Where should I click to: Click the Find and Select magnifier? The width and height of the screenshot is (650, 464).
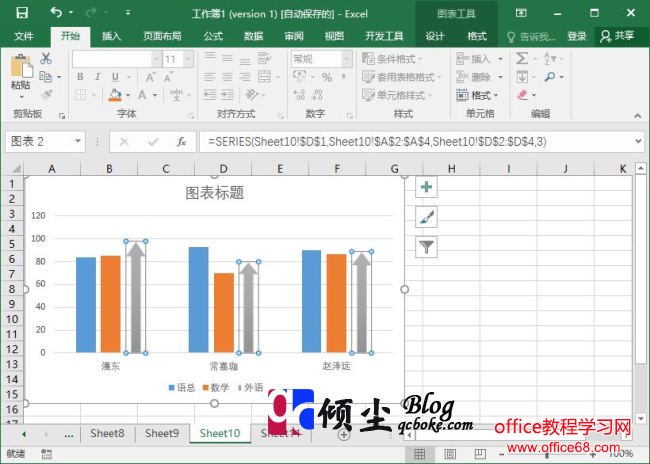[550, 77]
